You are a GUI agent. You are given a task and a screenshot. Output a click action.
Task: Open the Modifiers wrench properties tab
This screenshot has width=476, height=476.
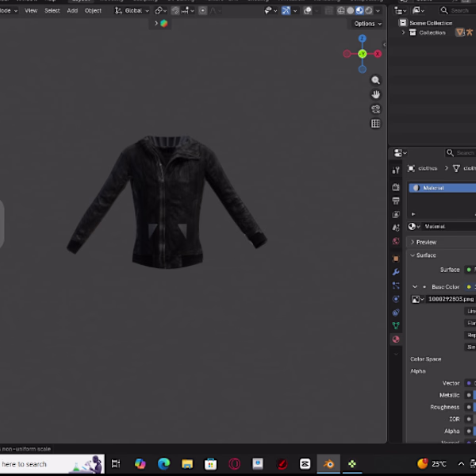point(396,272)
